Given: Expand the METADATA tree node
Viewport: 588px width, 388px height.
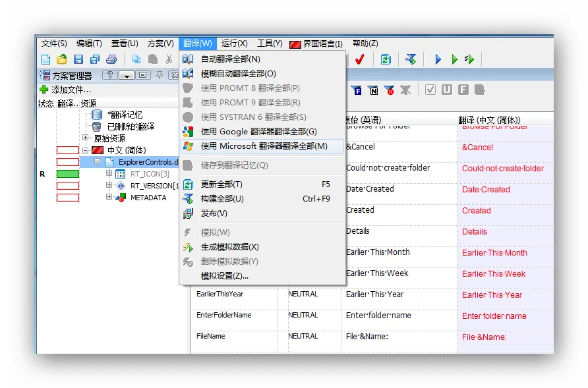Looking at the screenshot, I should [x=109, y=197].
